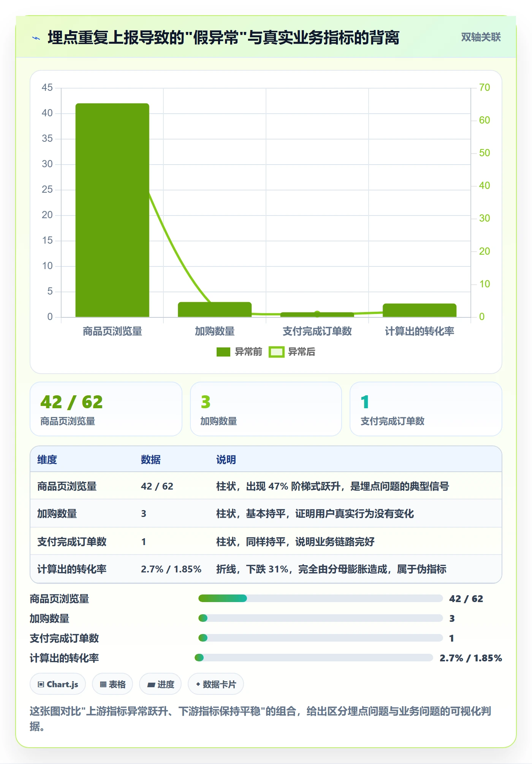
Task: Click the table note 同样持平，说明业务链路完好
Action: pos(295,542)
